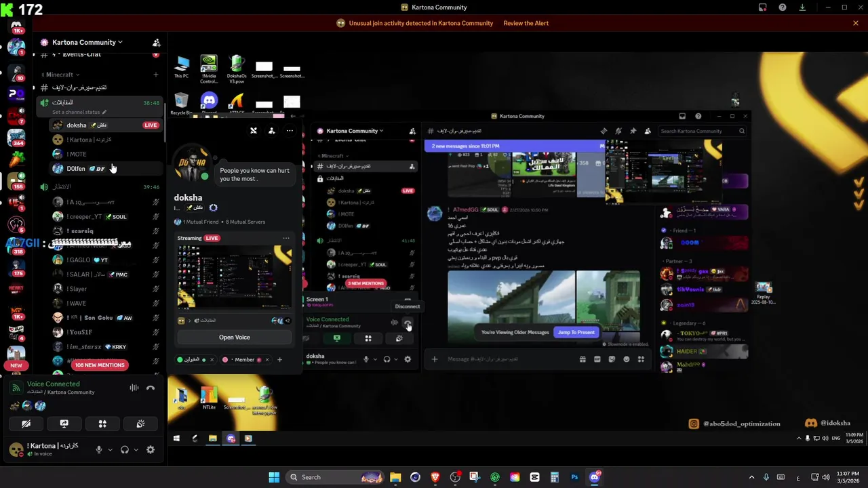Viewport: 868px width, 488px height.
Task: Select ! MOTE voice participant
Action: pyautogui.click(x=106, y=154)
